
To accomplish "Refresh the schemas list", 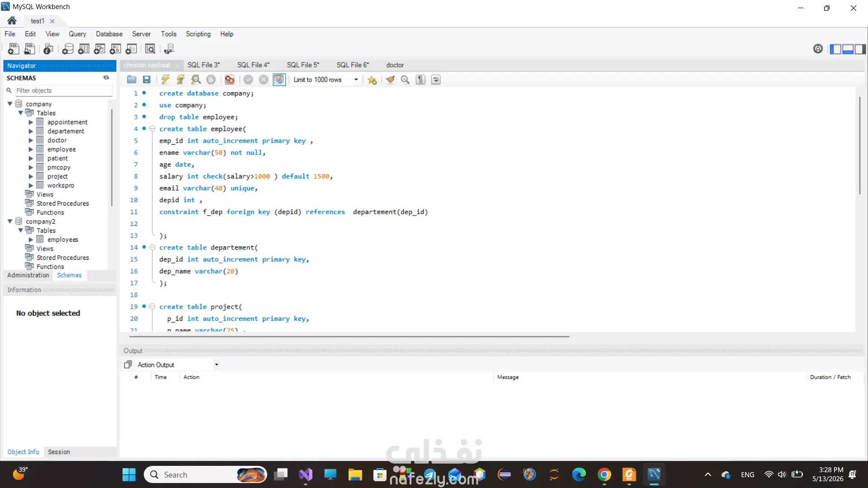I will click(106, 78).
